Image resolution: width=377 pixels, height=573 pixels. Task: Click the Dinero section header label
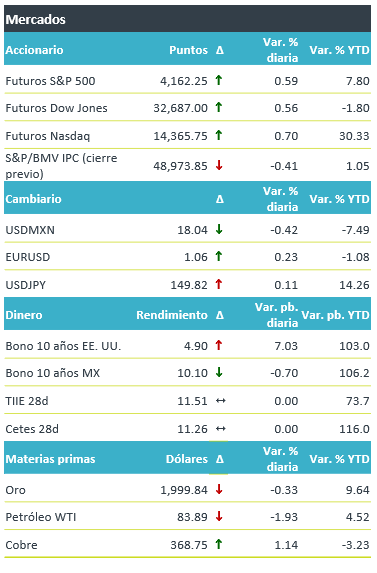24,315
